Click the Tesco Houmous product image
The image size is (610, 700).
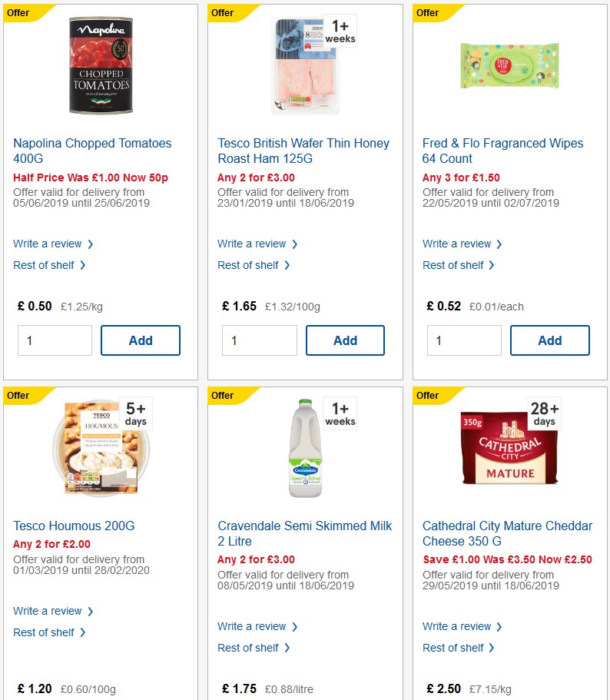point(101,448)
